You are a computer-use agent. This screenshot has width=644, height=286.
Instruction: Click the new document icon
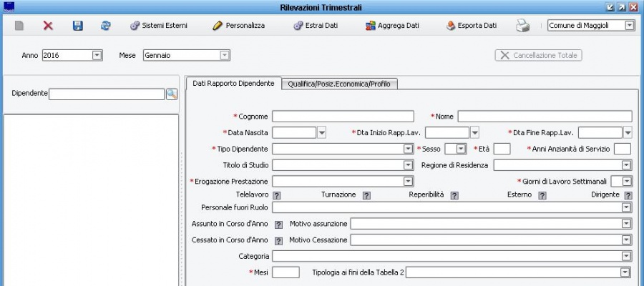[x=19, y=26]
